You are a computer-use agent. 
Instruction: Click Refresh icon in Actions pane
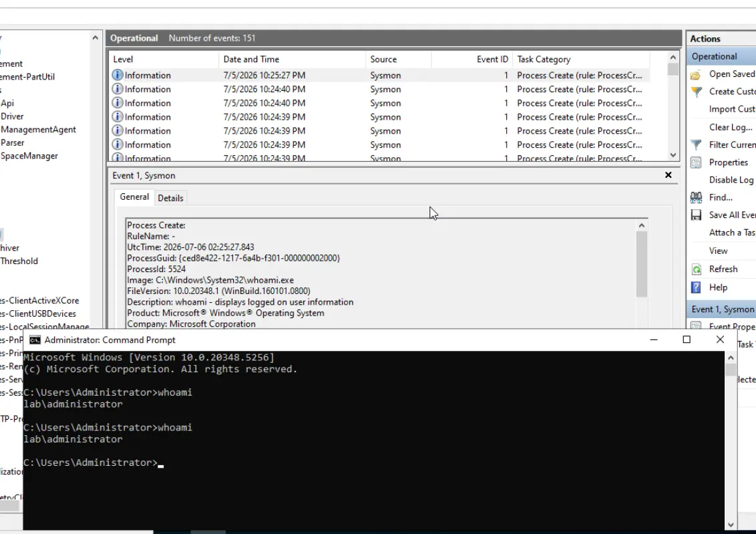tap(696, 269)
